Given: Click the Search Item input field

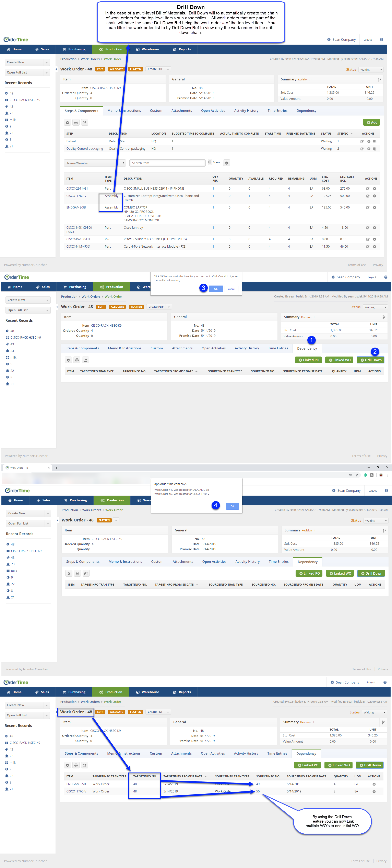Looking at the screenshot, I should (x=167, y=163).
